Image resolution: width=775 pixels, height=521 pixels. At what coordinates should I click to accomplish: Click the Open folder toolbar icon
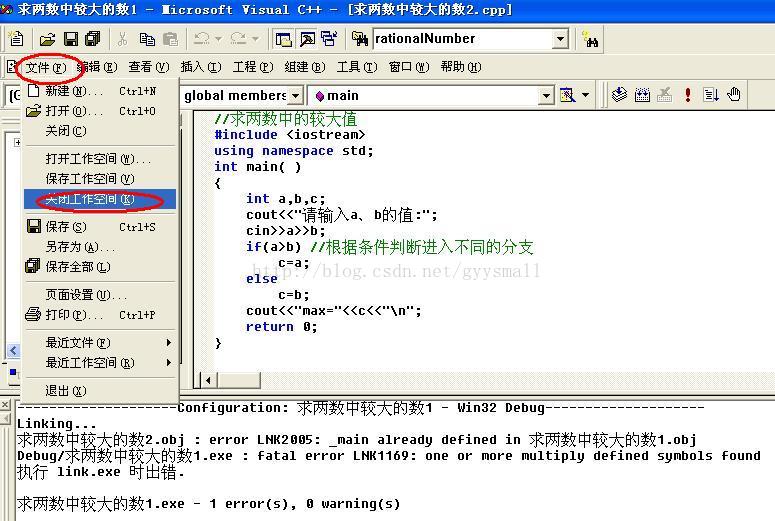(x=47, y=39)
